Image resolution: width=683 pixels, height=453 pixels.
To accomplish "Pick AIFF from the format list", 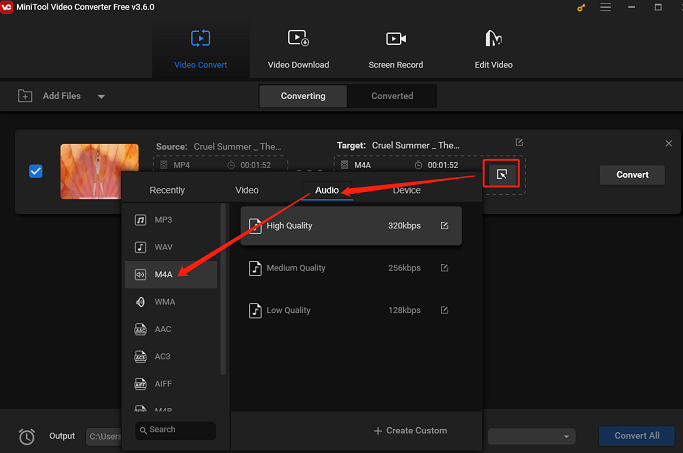I will pos(171,384).
